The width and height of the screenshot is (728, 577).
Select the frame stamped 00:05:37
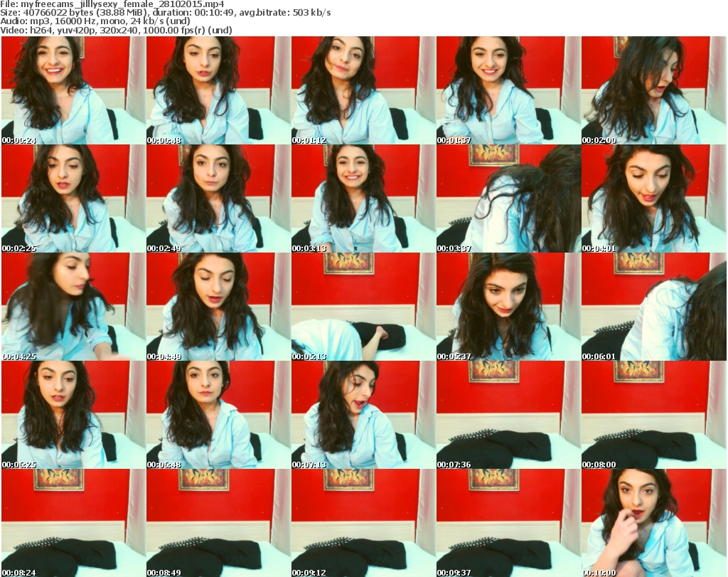point(508,307)
